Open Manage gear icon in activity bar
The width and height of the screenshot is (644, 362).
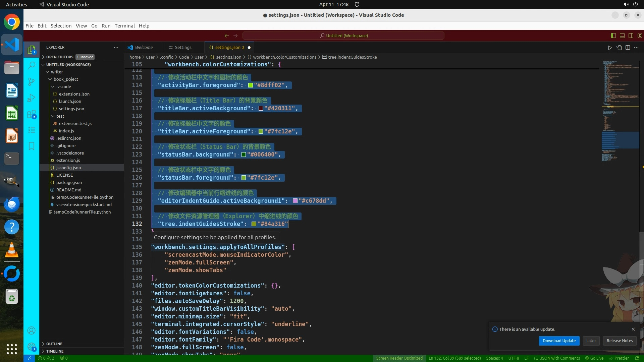[x=32, y=347]
